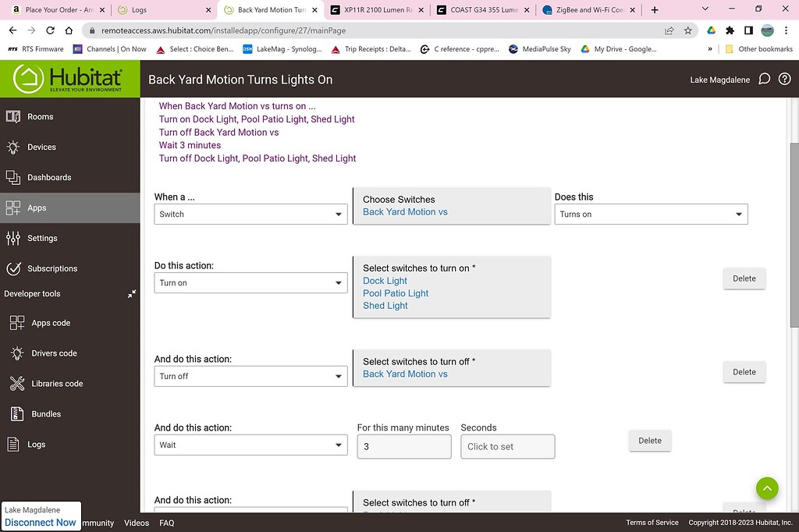Click the Settings sliders icon
799x532 pixels.
point(13,239)
